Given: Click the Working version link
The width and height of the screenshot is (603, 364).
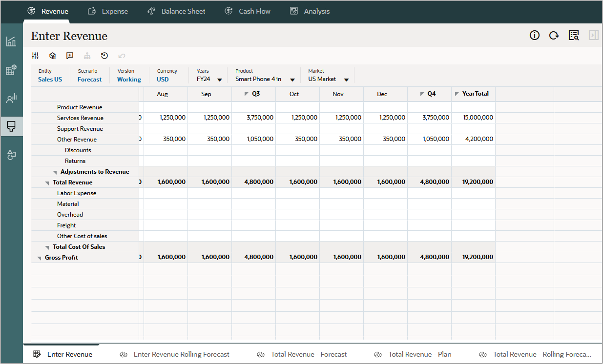Looking at the screenshot, I should 129,79.
